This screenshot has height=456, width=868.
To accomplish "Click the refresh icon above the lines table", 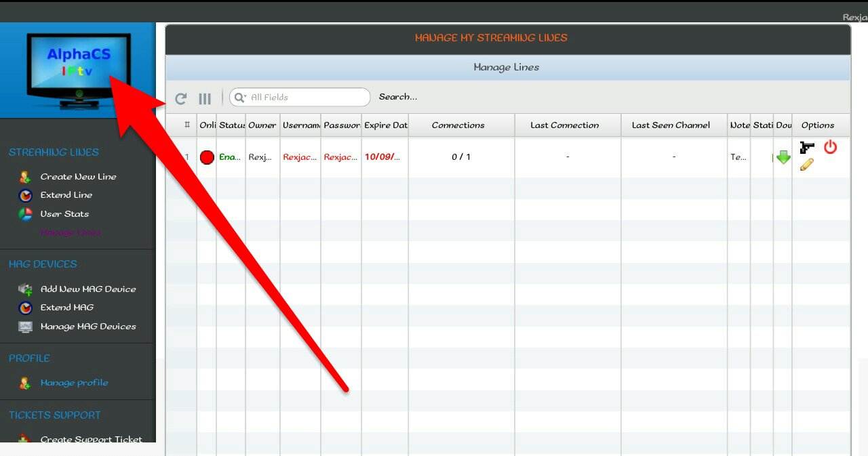I will (180, 98).
